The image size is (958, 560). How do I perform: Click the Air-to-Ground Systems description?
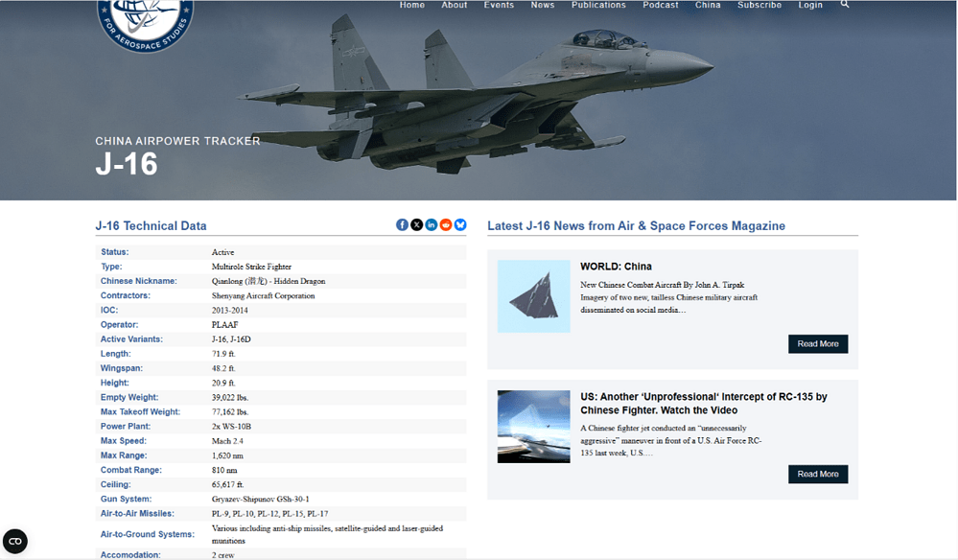pyautogui.click(x=327, y=534)
